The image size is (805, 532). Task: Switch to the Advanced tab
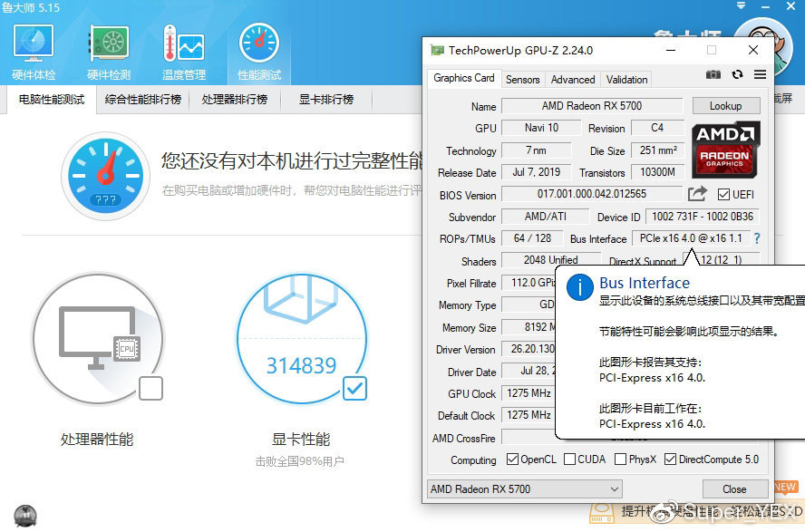coord(573,80)
